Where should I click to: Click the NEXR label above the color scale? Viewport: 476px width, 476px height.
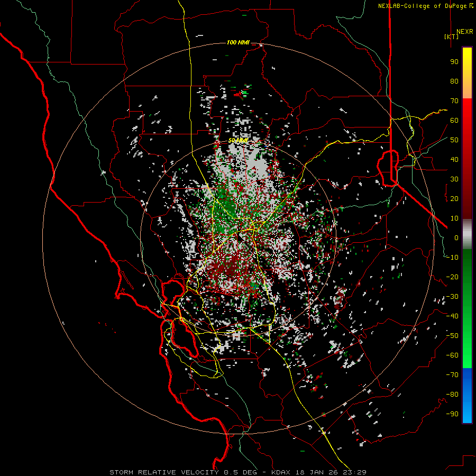click(x=464, y=32)
